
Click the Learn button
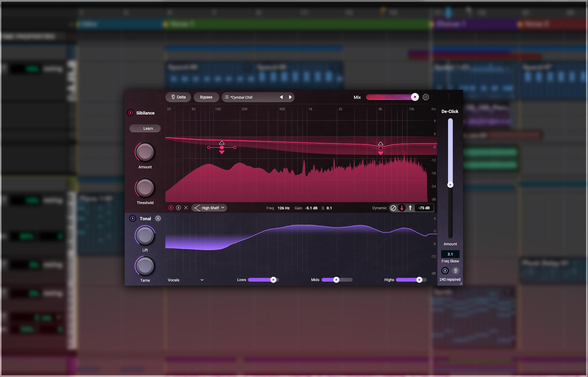[x=145, y=128]
